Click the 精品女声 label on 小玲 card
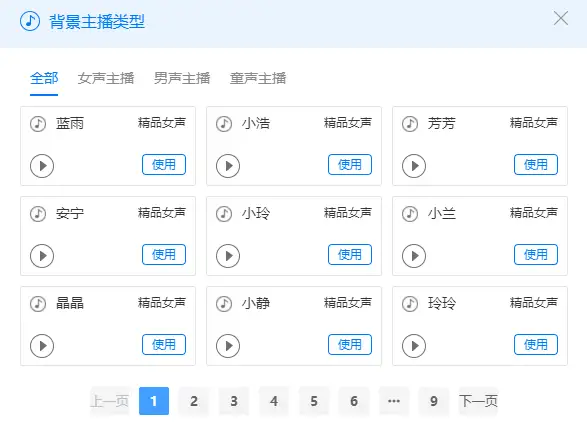The width and height of the screenshot is (587, 429). (x=348, y=213)
